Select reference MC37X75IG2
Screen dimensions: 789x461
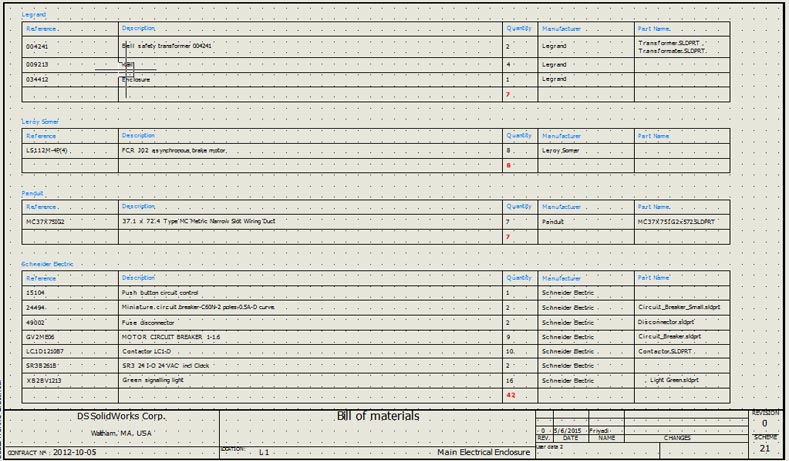click(46, 221)
